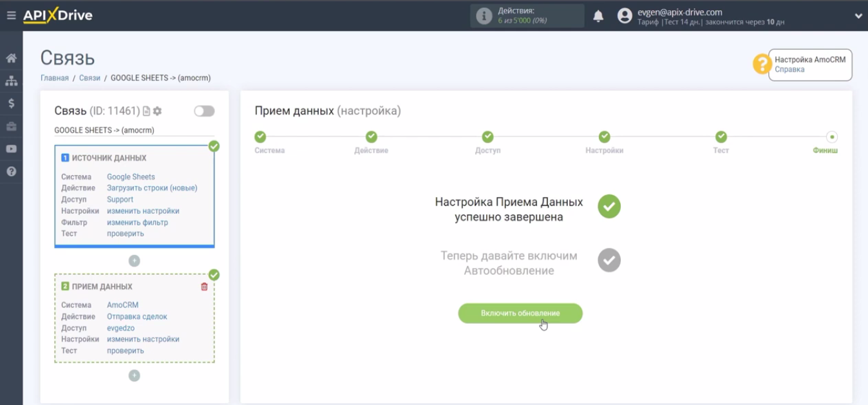Go to Доступ step in progress bar
This screenshot has height=405, width=868.
click(487, 137)
